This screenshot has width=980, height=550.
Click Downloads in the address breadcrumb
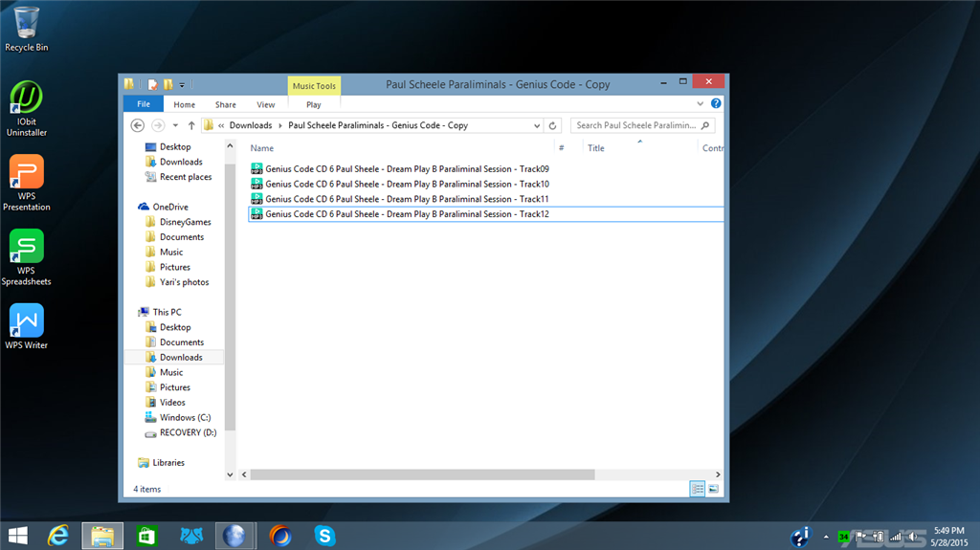[x=250, y=125]
